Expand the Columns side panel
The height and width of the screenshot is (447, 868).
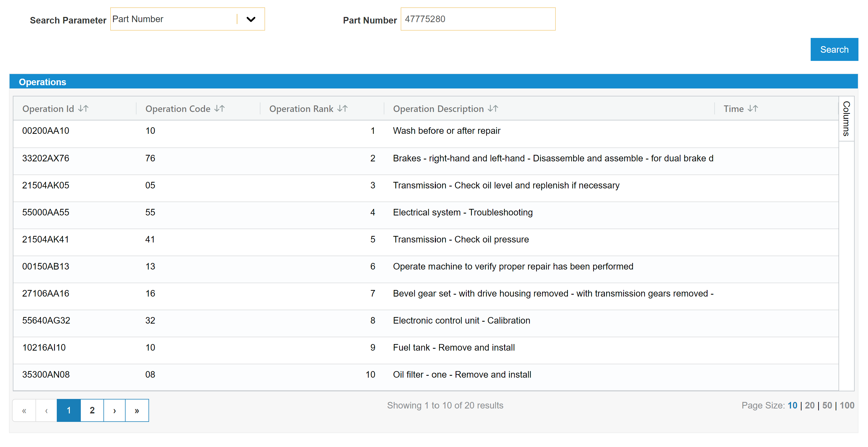846,119
